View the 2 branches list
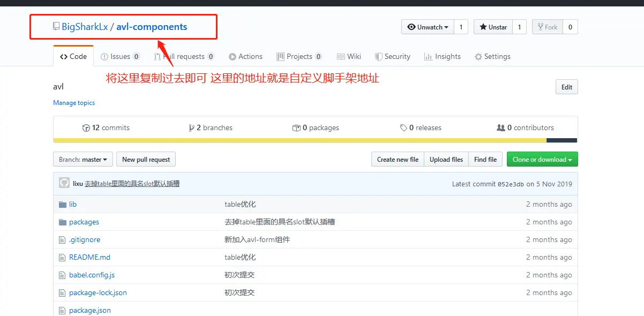This screenshot has height=316, width=644. [211, 127]
